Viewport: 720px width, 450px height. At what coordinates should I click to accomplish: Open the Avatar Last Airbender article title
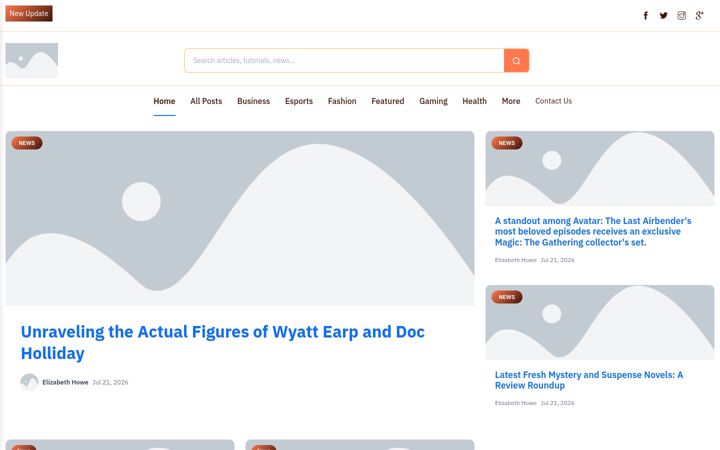[593, 231]
